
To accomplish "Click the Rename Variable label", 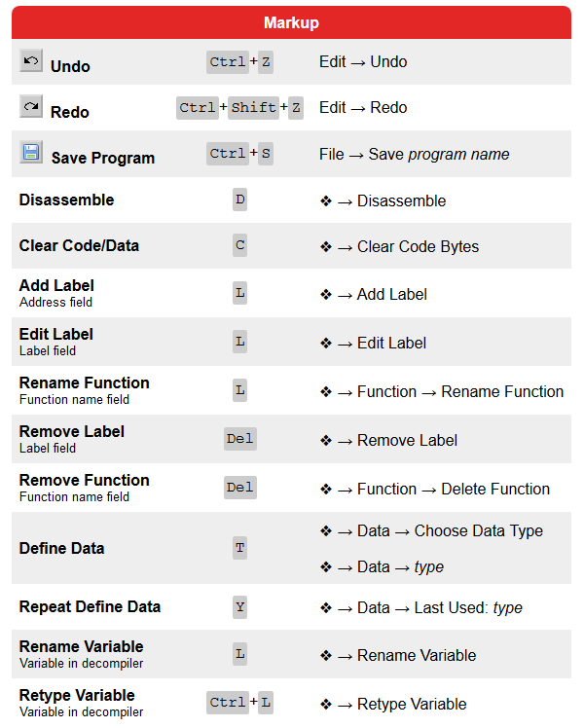I will pyautogui.click(x=81, y=647).
